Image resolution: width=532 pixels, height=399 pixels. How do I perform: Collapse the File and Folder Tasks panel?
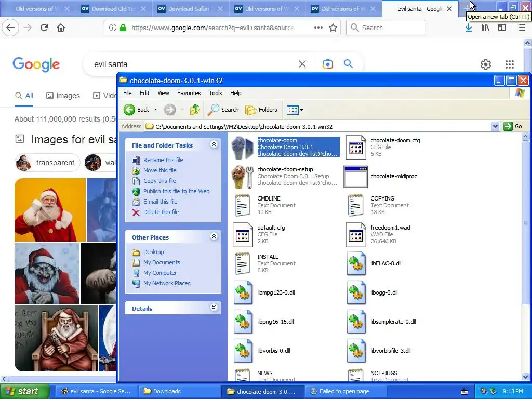point(214,144)
